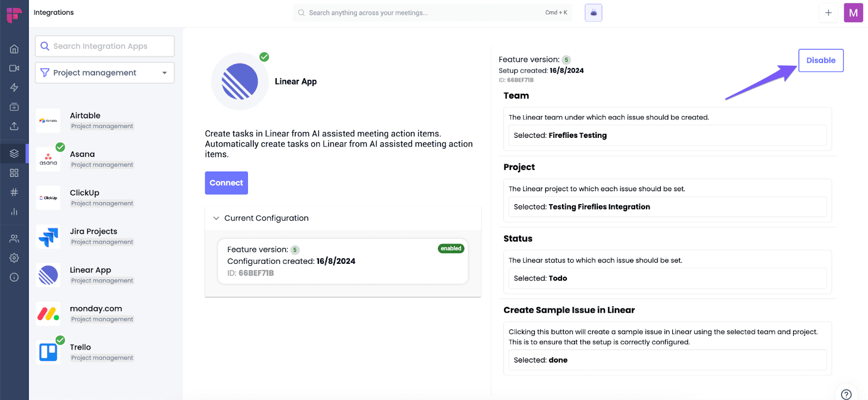
Task: Click the Selected: done field
Action: pos(667,360)
